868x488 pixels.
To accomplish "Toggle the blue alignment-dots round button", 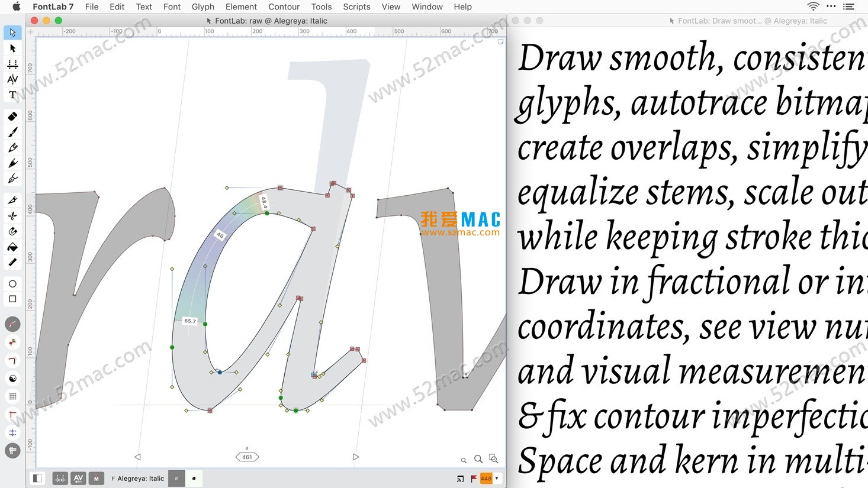I will coord(12,433).
